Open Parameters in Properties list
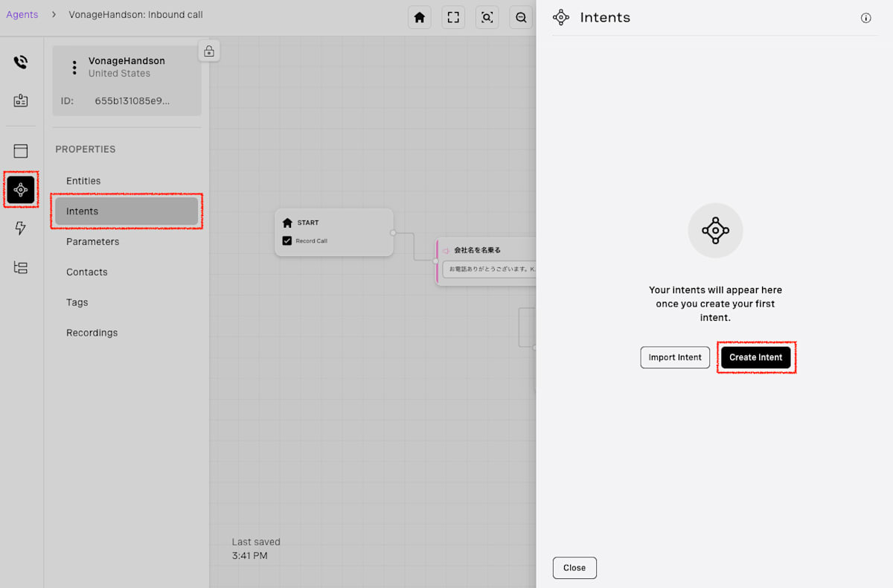Image resolution: width=893 pixels, height=588 pixels. [92, 242]
